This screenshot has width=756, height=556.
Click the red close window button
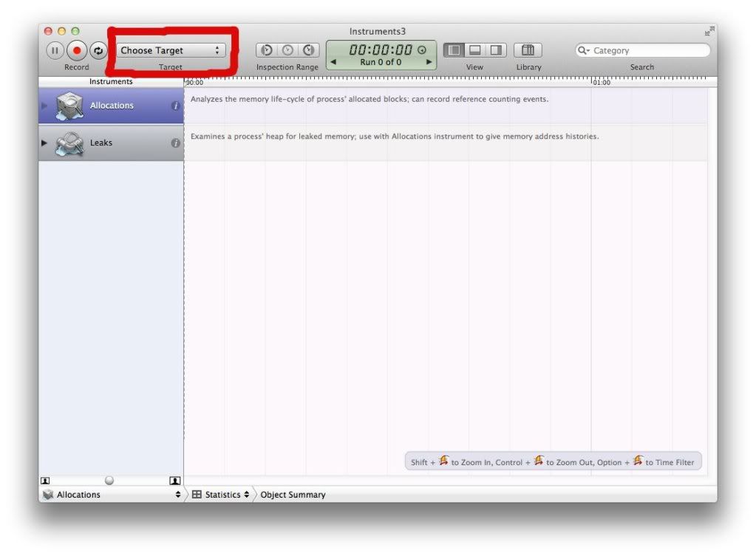click(x=48, y=31)
